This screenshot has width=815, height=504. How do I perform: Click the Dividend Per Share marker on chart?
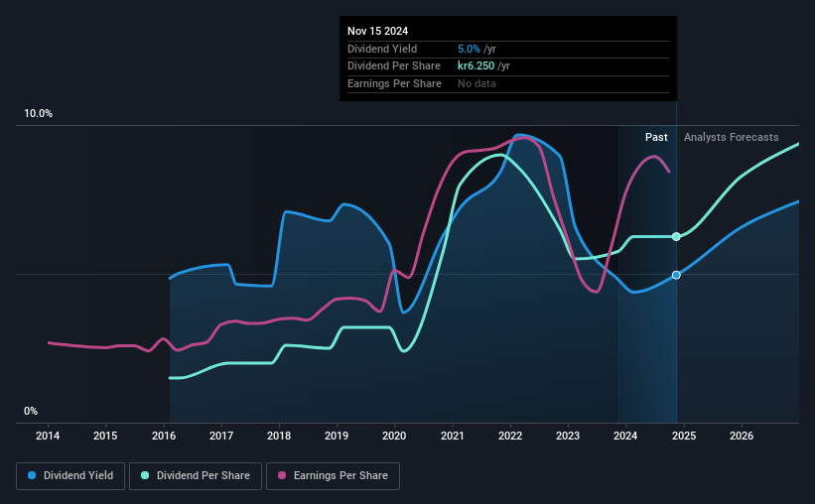[676, 237]
